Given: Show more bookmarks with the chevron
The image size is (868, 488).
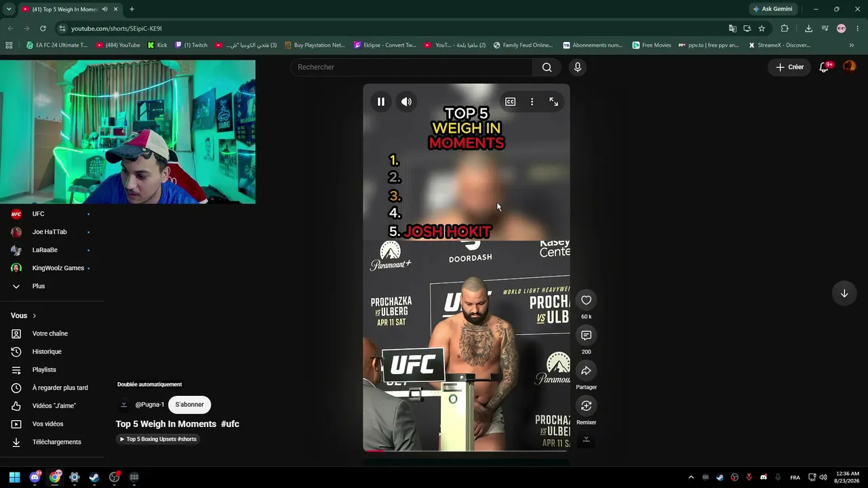Looking at the screenshot, I should 852,45.
